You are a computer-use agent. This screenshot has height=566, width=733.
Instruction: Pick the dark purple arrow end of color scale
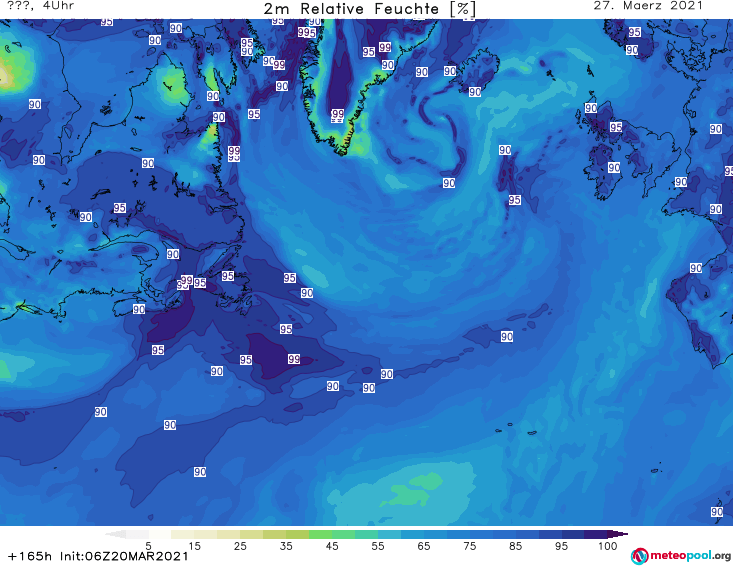[618, 534]
